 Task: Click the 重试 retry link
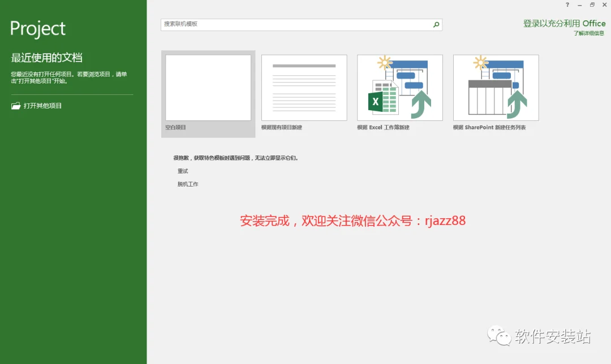point(183,171)
